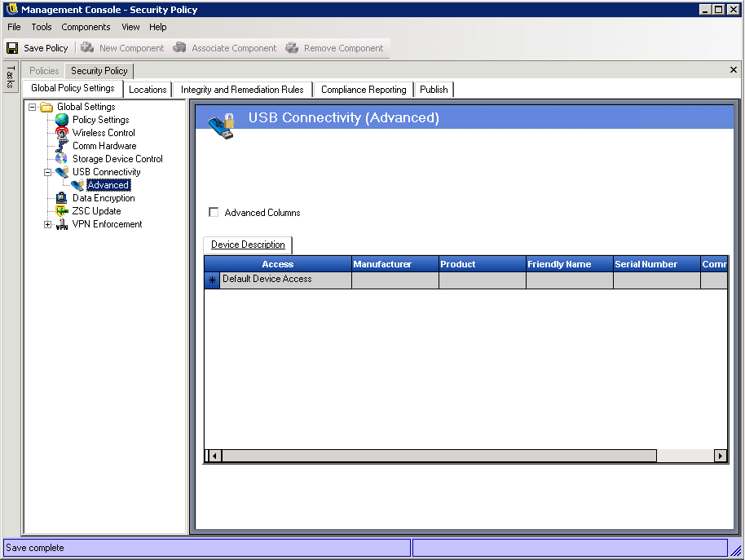Click the Advanced USB node icon
The width and height of the screenshot is (745, 560).
tap(77, 185)
